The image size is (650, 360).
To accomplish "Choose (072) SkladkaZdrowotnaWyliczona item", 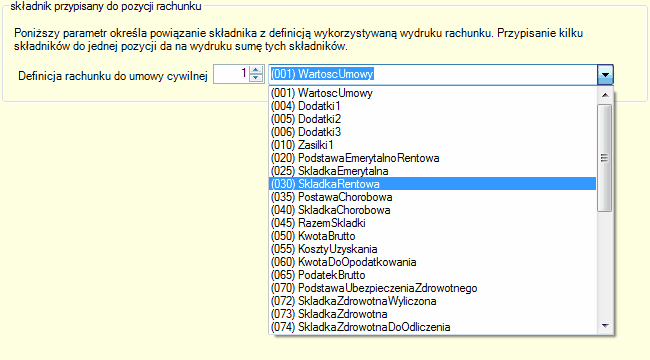I will coord(432,301).
